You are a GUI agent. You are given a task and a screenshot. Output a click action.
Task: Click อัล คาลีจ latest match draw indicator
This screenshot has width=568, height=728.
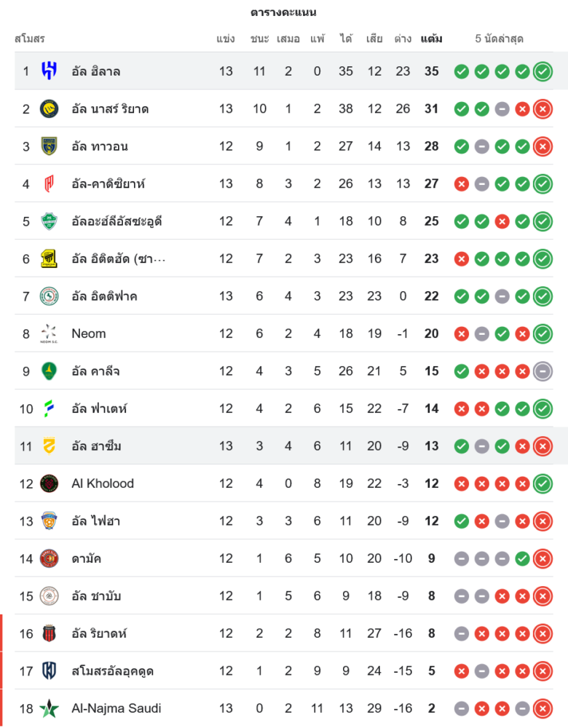tap(543, 371)
